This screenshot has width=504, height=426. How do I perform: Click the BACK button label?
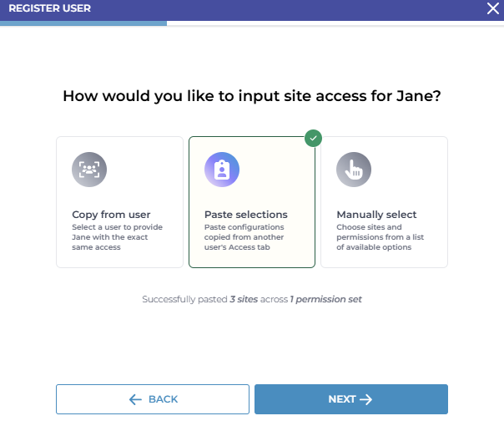click(x=163, y=399)
